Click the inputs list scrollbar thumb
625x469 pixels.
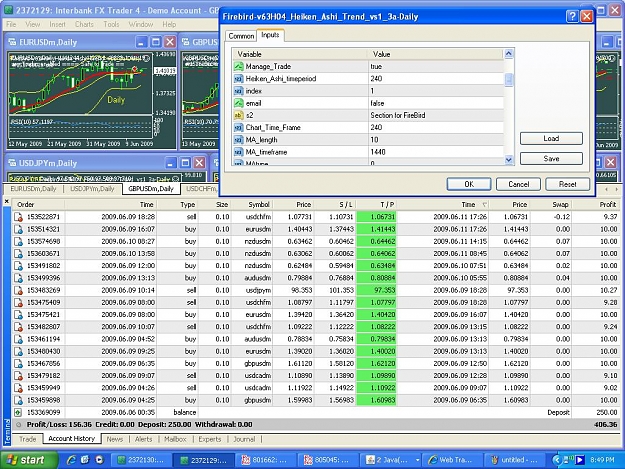pos(509,80)
